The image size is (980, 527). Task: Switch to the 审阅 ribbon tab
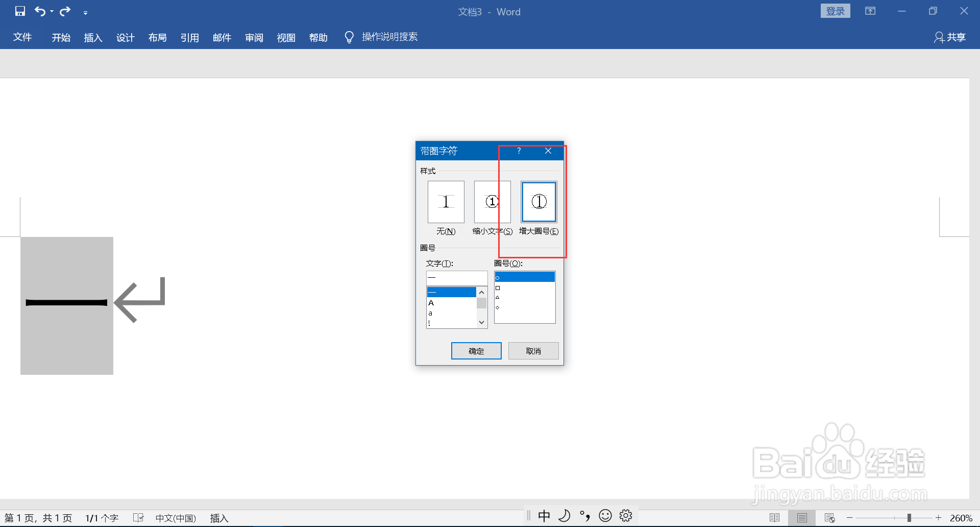pyautogui.click(x=254, y=37)
